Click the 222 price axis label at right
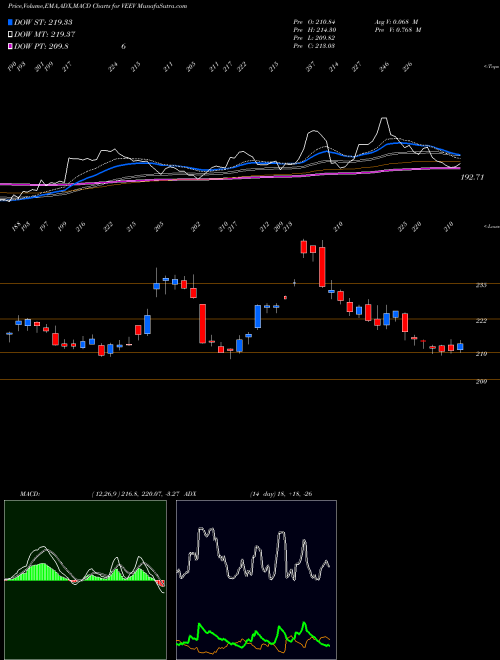The image size is (500, 660). click(x=481, y=321)
